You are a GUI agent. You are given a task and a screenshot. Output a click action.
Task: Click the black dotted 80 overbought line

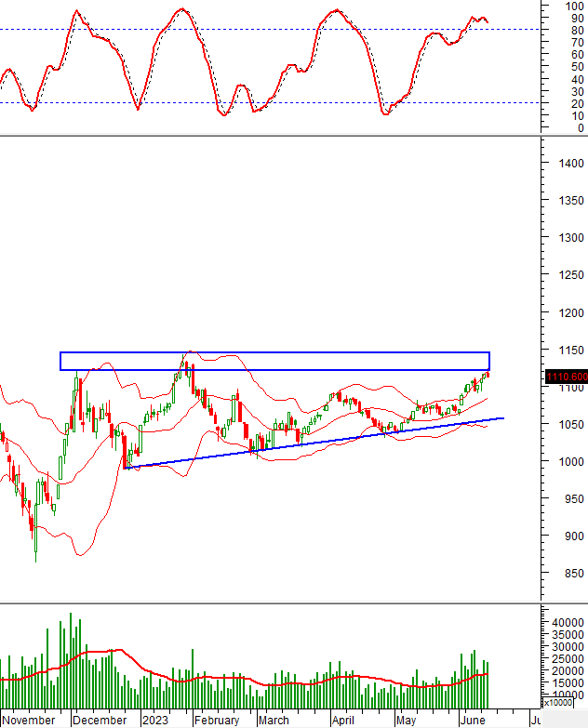tap(233, 30)
